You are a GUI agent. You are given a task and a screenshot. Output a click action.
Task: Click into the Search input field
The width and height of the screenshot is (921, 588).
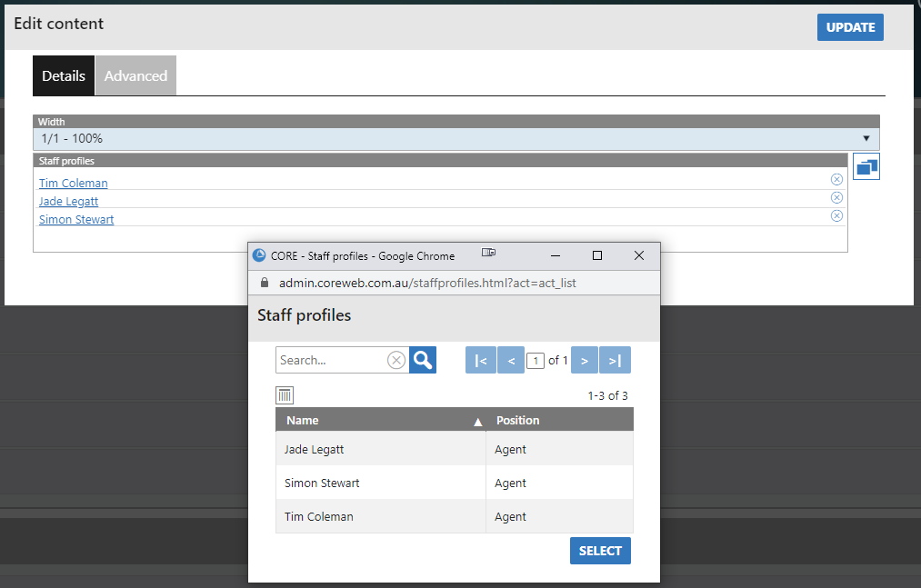[x=331, y=360]
